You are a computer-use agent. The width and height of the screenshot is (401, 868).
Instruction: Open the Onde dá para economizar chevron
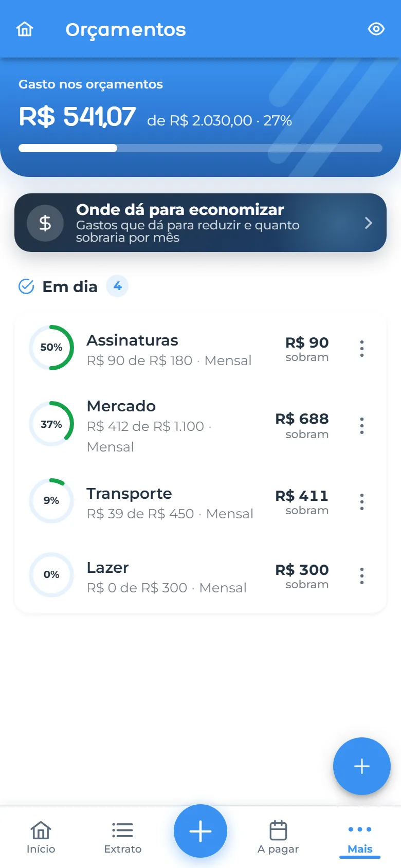(368, 223)
